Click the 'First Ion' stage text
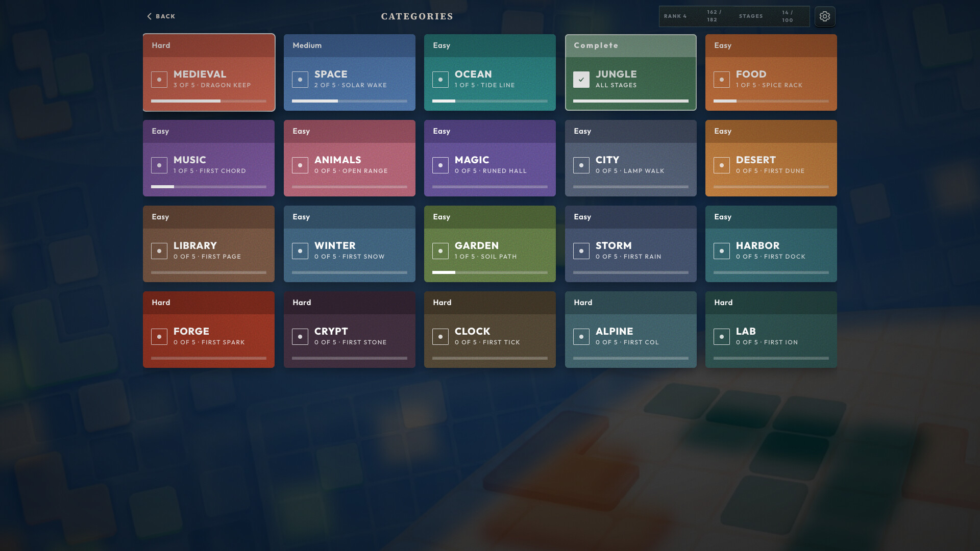The height and width of the screenshot is (551, 980). click(780, 342)
